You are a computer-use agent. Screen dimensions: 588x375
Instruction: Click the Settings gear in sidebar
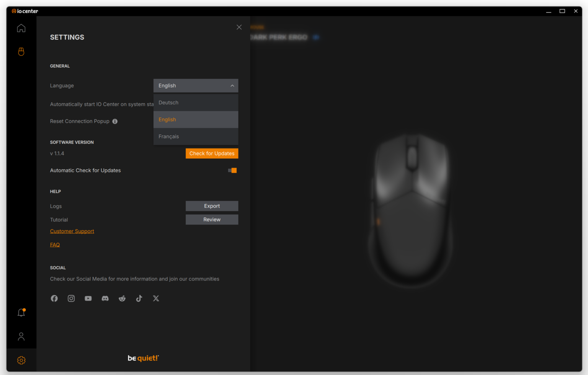[x=21, y=360]
